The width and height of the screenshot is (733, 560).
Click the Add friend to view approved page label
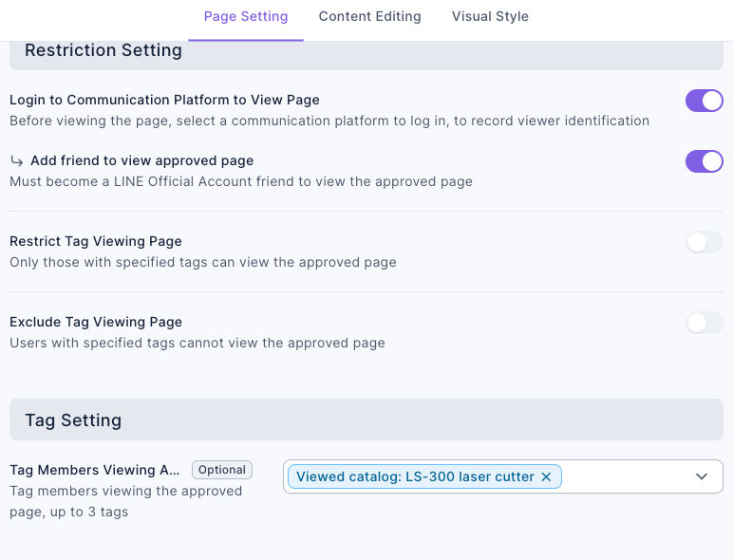tap(142, 160)
